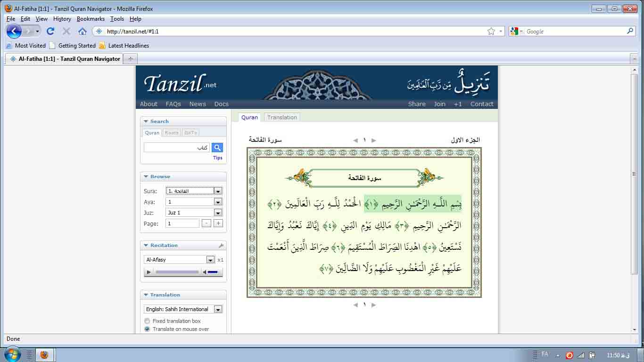The height and width of the screenshot is (362, 644).
Task: Increase page number with the plus button
Action: pyautogui.click(x=218, y=223)
